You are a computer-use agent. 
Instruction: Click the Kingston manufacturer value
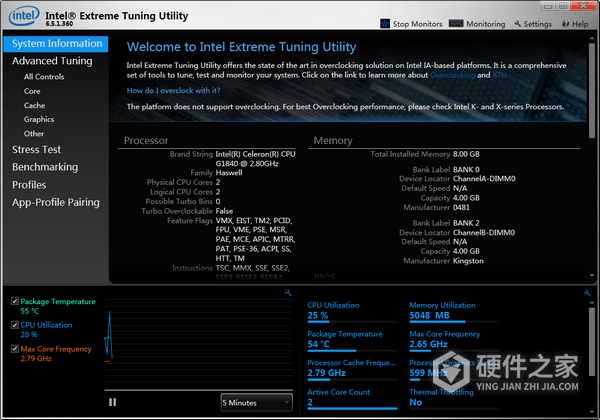click(x=468, y=261)
